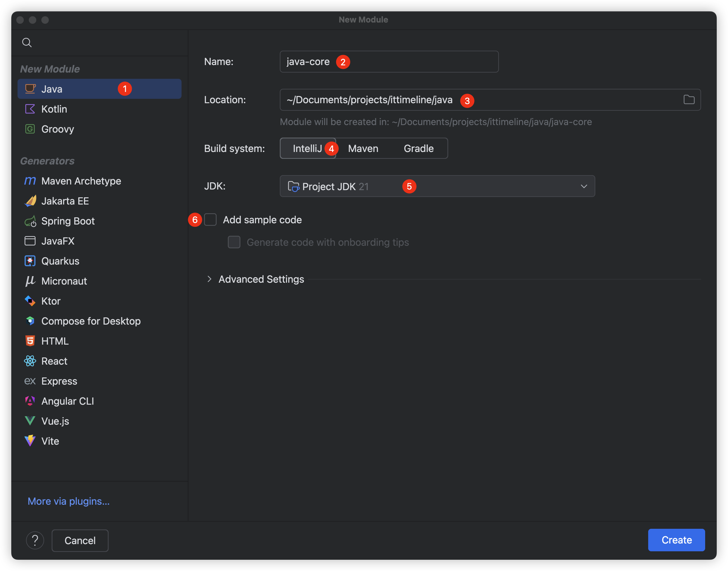Click the search magnifier icon
This screenshot has height=571, width=728.
27,43
